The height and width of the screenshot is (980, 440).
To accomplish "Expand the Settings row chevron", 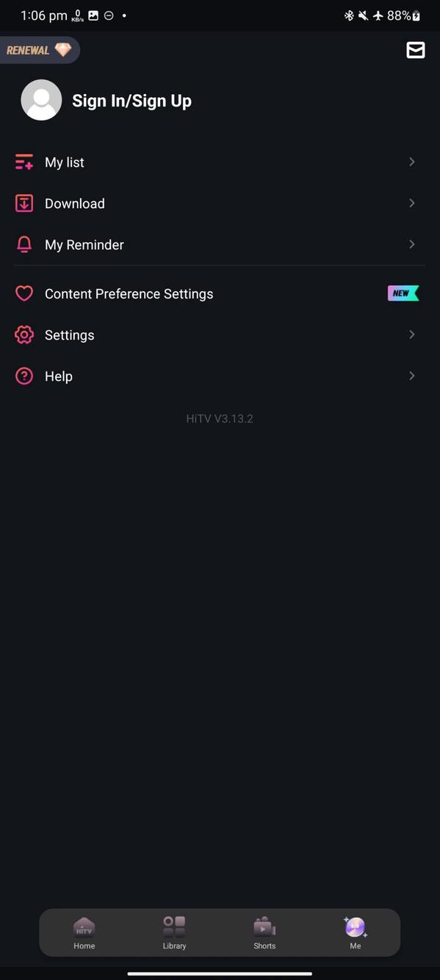I will pyautogui.click(x=411, y=335).
